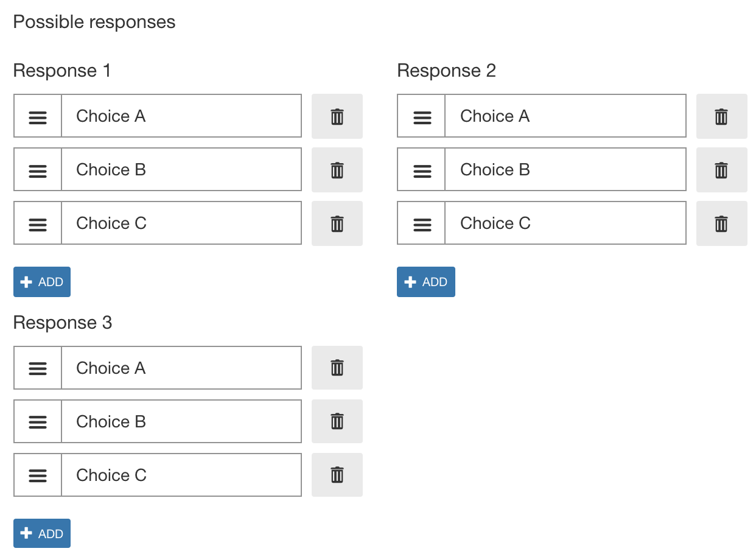756x554 pixels.
Task: Click the drag handle for Choice B in Response 2
Action: 421,169
